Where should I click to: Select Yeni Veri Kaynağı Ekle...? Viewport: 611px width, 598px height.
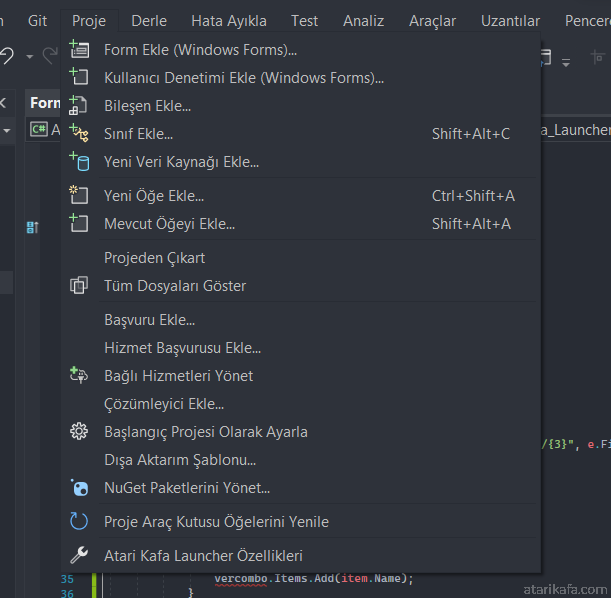click(x=300, y=162)
